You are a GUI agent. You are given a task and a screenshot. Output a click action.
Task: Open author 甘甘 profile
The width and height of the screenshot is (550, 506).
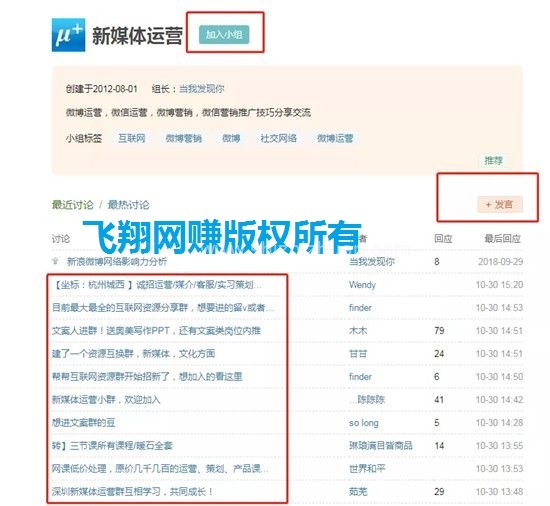point(358,353)
